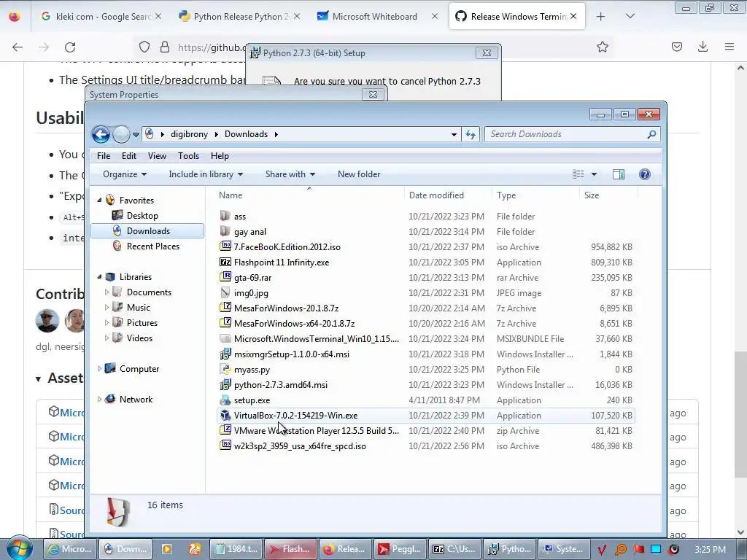Click the change view icon

578,174
